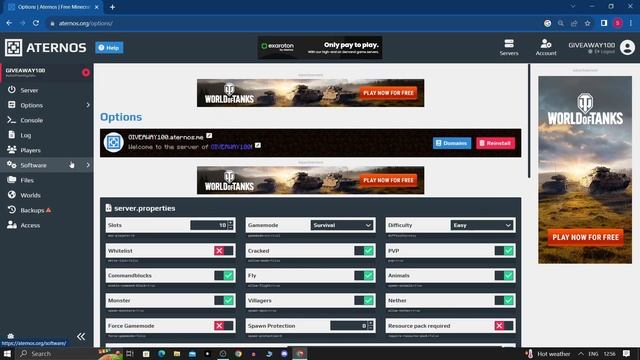640x360 pixels.
Task: Toggle the Commandblocks switch
Action: [x=224, y=276]
